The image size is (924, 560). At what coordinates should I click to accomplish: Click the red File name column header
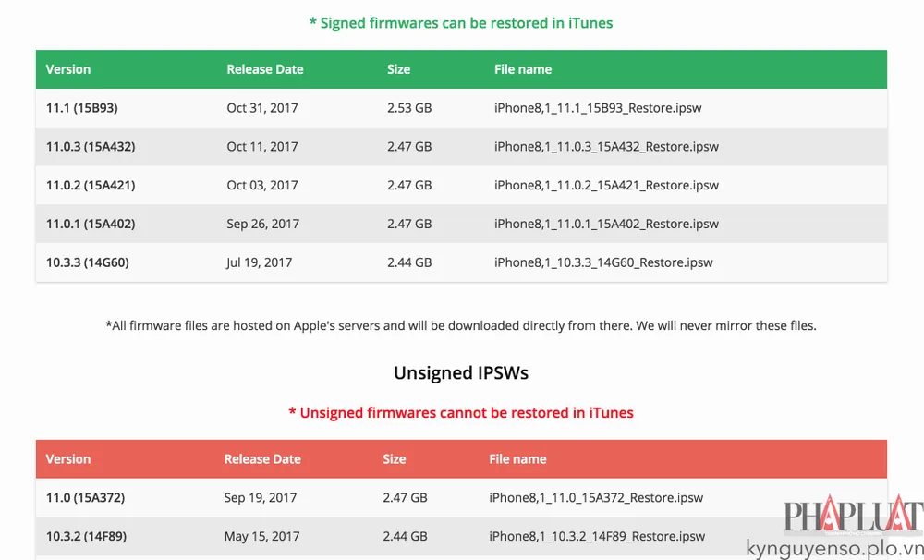(517, 458)
